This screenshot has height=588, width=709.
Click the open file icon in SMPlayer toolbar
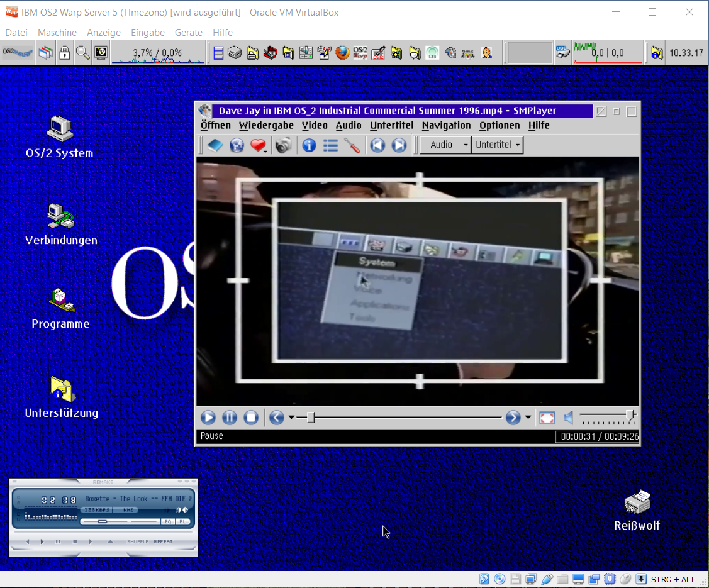click(215, 145)
